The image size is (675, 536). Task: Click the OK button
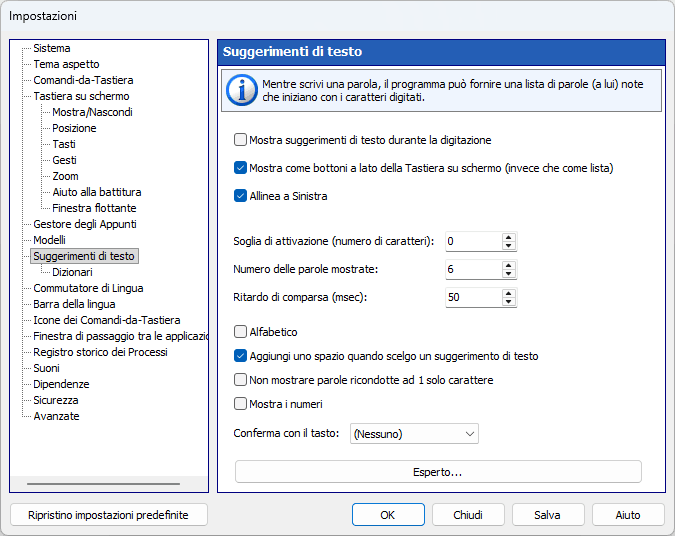[388, 515]
